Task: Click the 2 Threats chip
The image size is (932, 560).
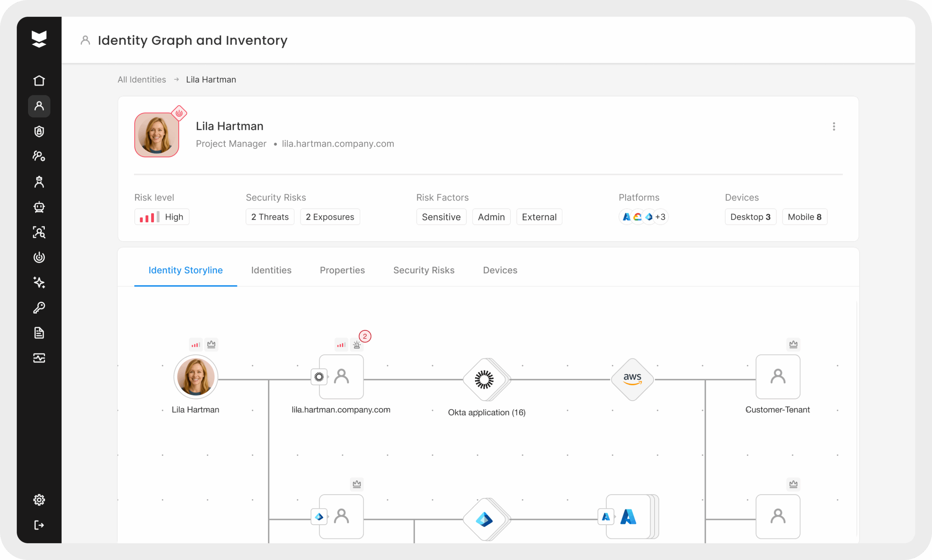Action: pos(269,217)
